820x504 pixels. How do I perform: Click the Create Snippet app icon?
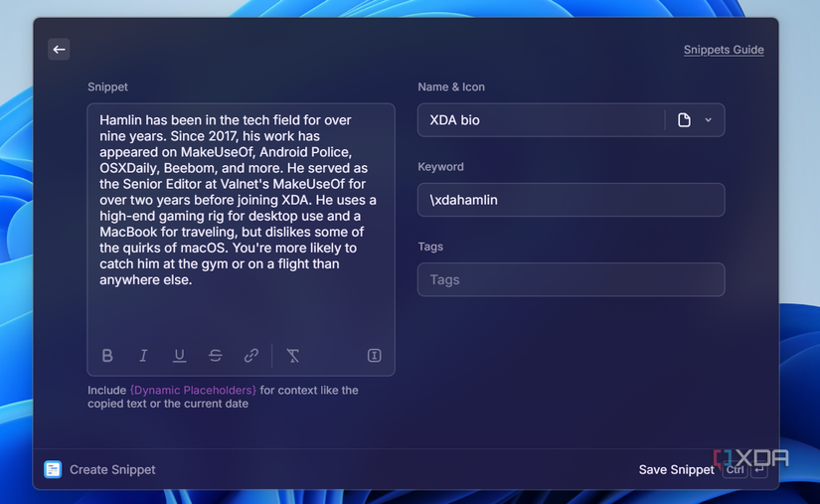[53, 469]
